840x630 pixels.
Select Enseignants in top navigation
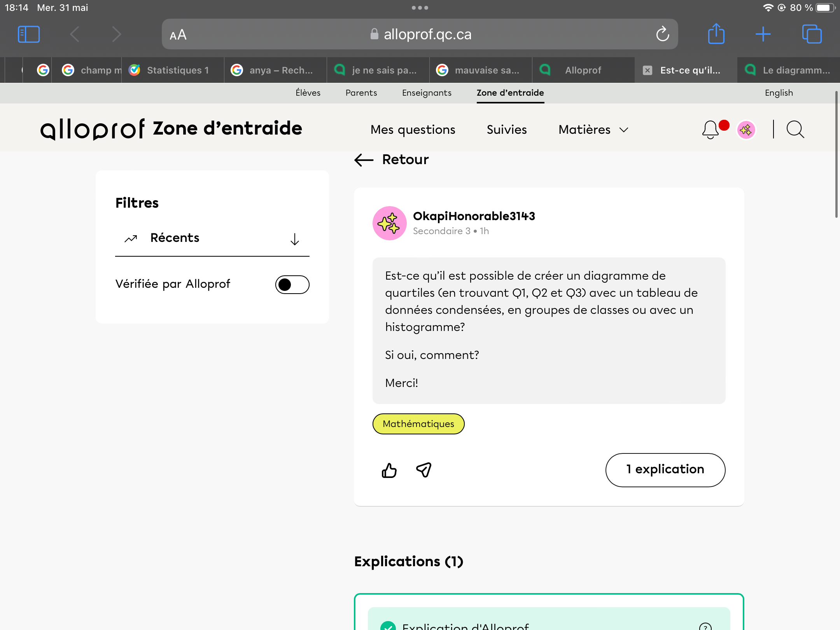click(427, 93)
